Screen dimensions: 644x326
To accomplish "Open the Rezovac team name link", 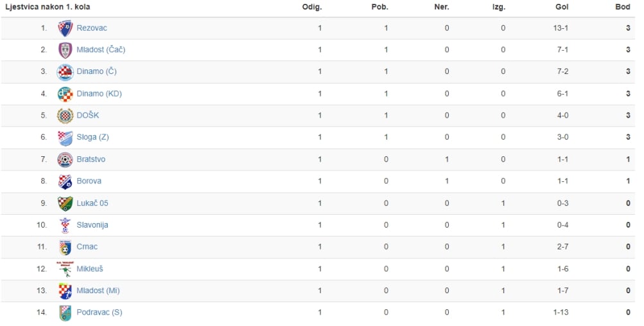I will point(92,28).
